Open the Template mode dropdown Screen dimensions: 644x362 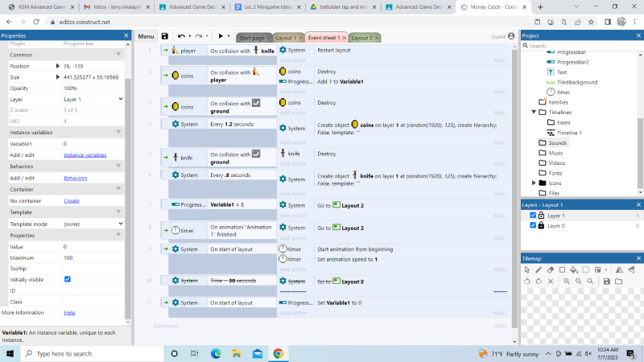[93, 224]
